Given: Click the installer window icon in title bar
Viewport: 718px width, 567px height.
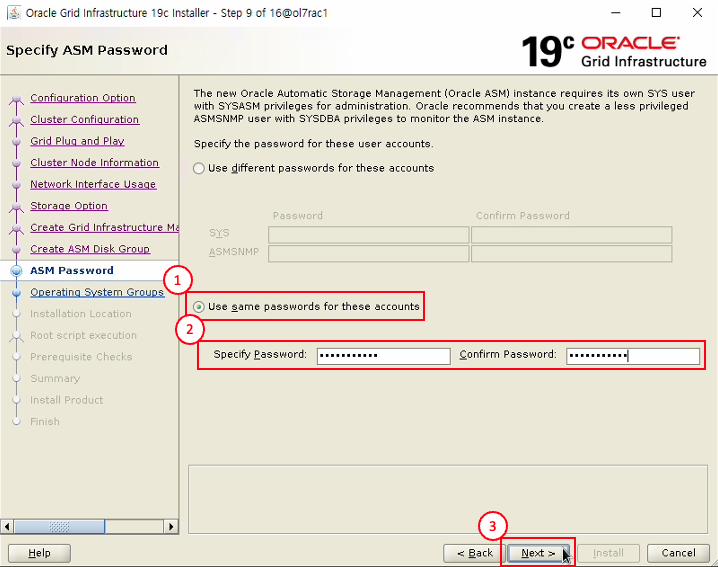Looking at the screenshot, I should [x=14, y=12].
